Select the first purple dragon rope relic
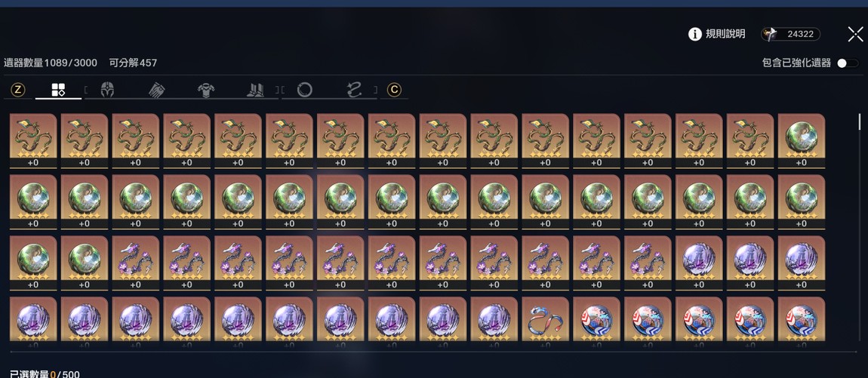Screen dimensions: 868x378 tap(135, 263)
